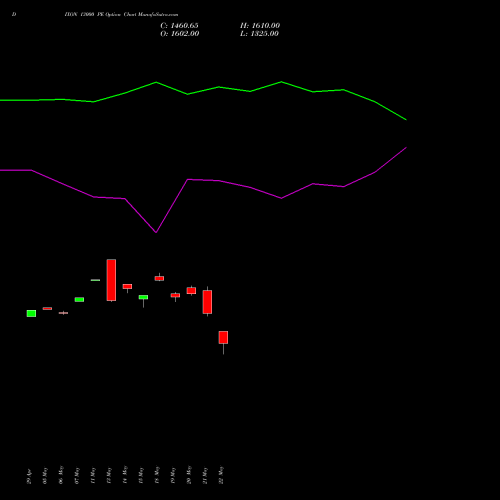
Task: Select the tall red candle above 12 May
Action: [x=111, y=280]
